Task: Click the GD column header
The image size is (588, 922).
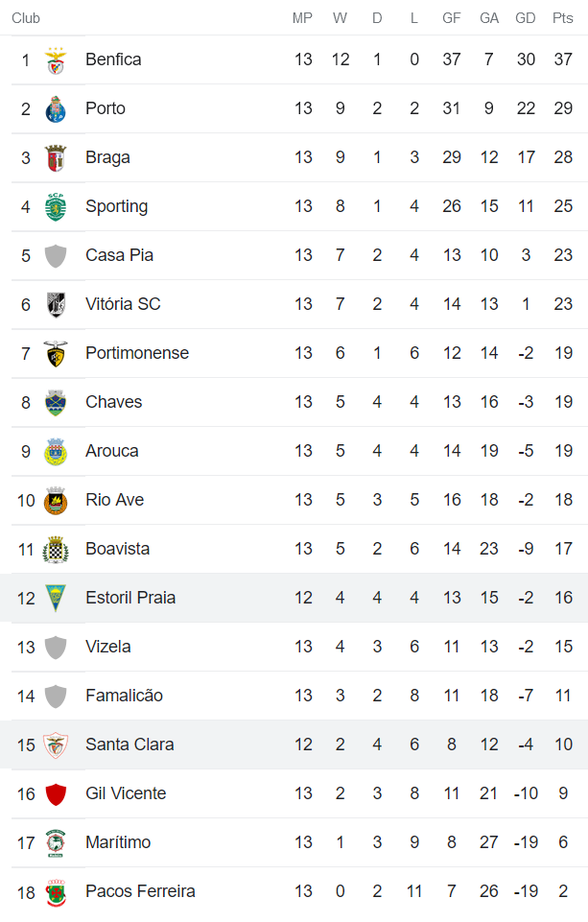Action: click(x=526, y=18)
